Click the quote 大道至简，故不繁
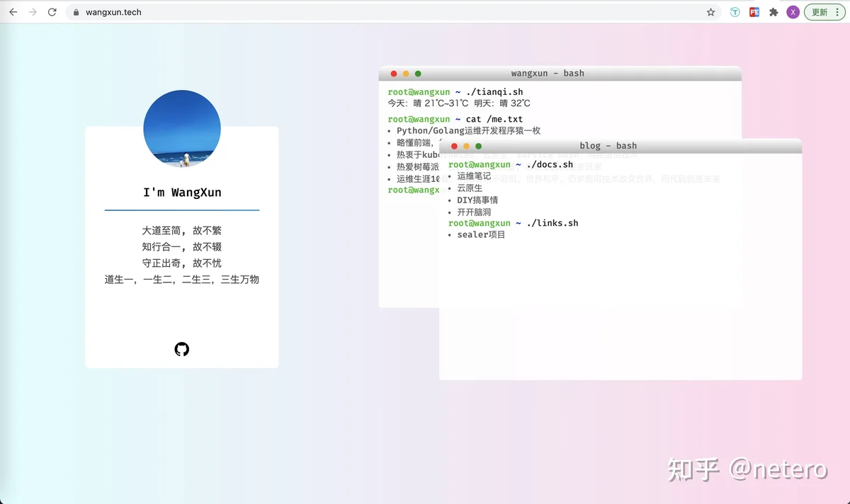This screenshot has height=504, width=850. pyautogui.click(x=182, y=231)
